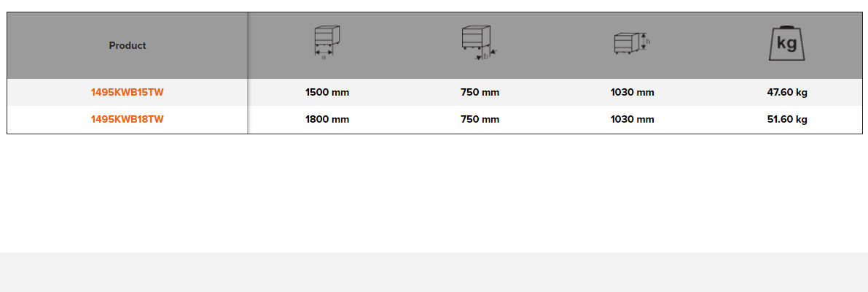Click the Product column header

tap(128, 45)
